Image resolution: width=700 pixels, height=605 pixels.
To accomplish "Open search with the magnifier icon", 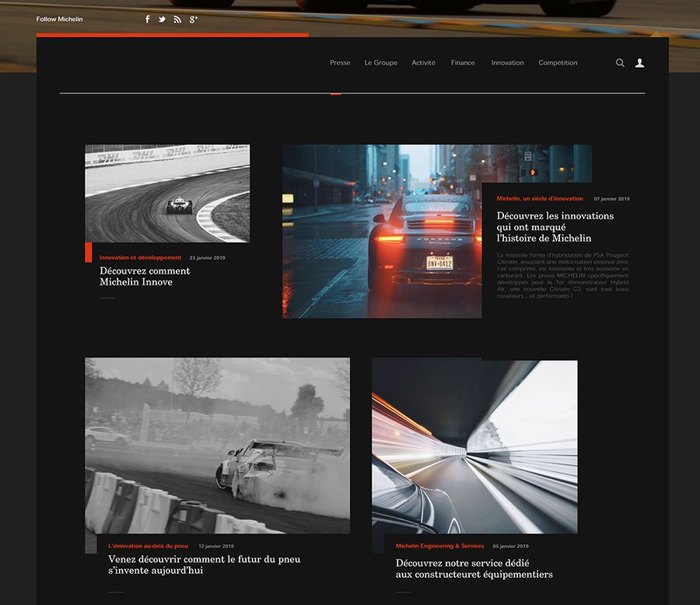I will 620,63.
